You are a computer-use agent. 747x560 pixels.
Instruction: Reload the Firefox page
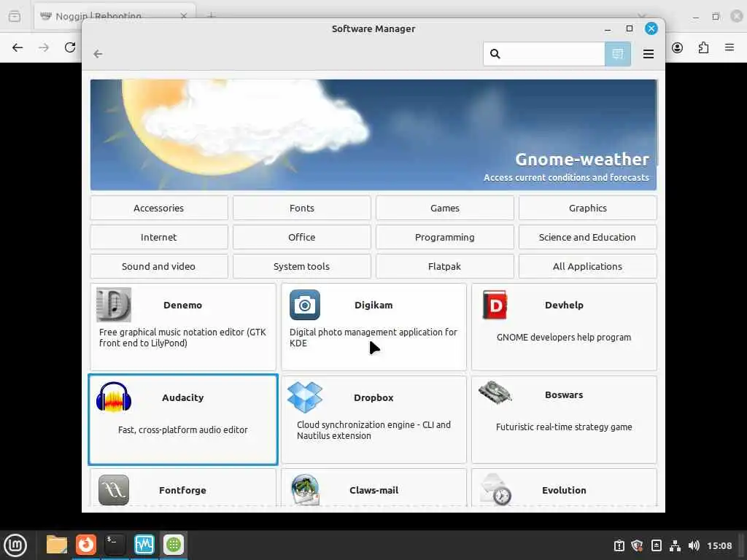[70, 47]
